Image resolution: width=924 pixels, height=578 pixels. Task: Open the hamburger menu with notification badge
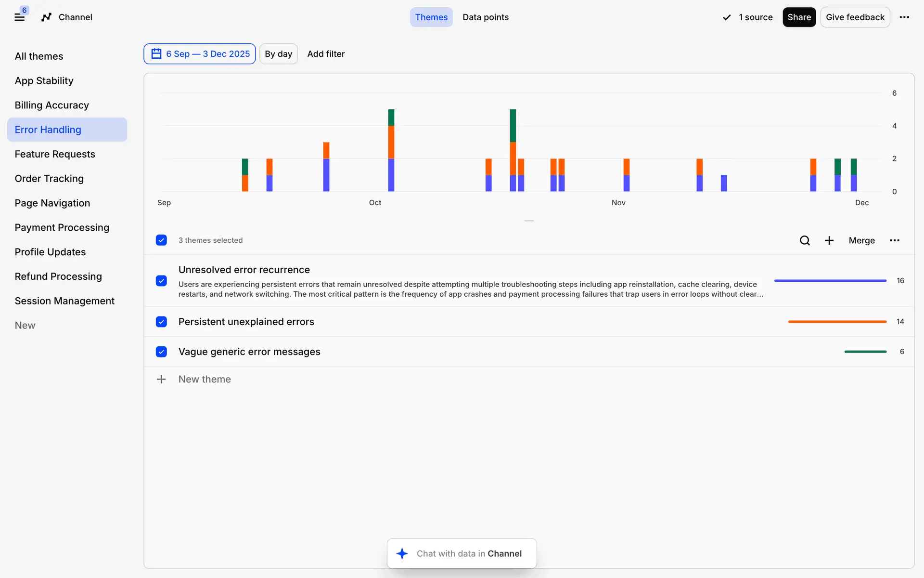20,17
